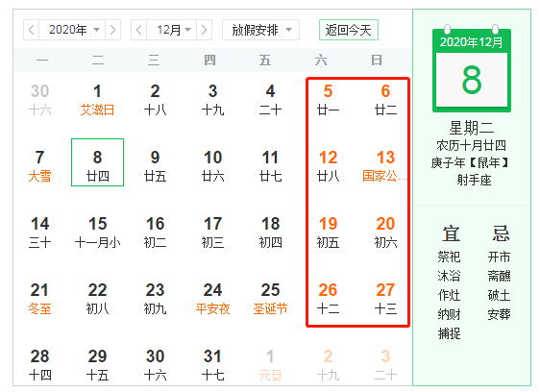Click 祭祀 in the 宜 list

[449, 257]
